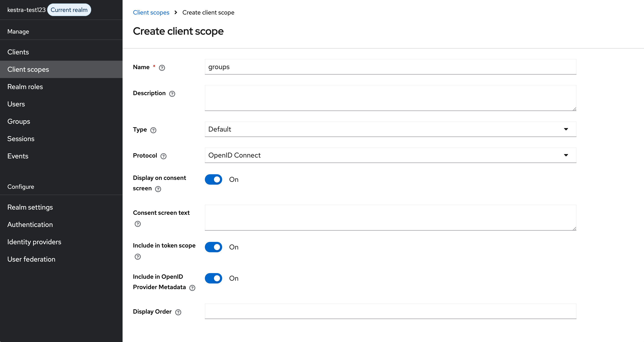
Task: Click the Description help icon
Action: click(172, 94)
